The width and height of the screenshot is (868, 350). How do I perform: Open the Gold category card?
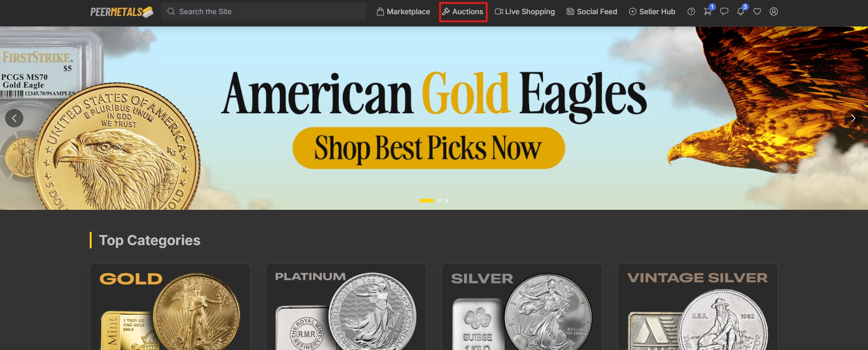(170, 306)
